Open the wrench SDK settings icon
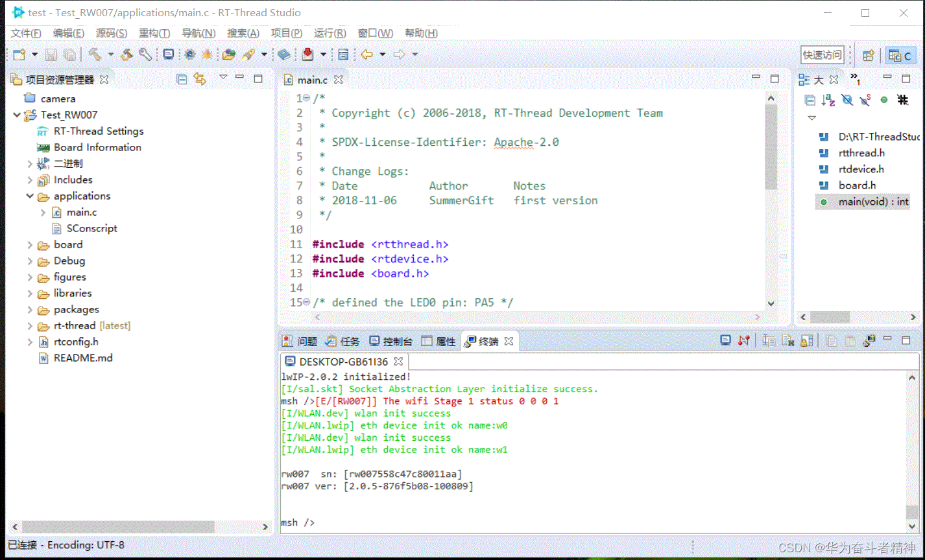This screenshot has width=925, height=560. (x=145, y=55)
